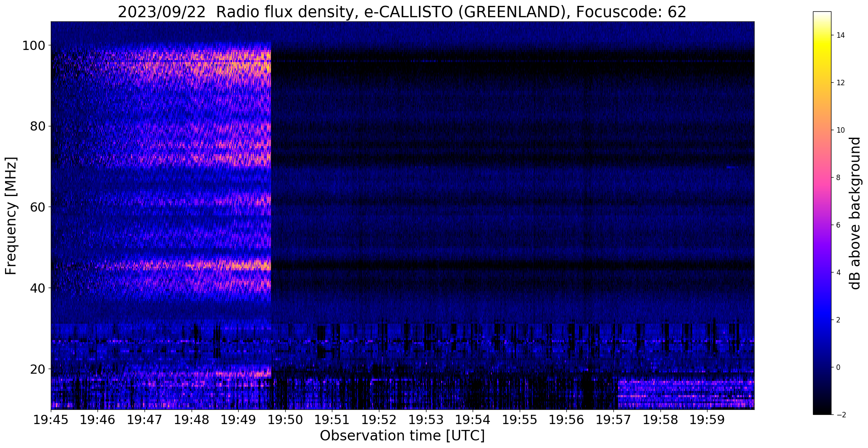Click the colorbar tick label 8
Screen dimensions: 868x448
[838, 178]
